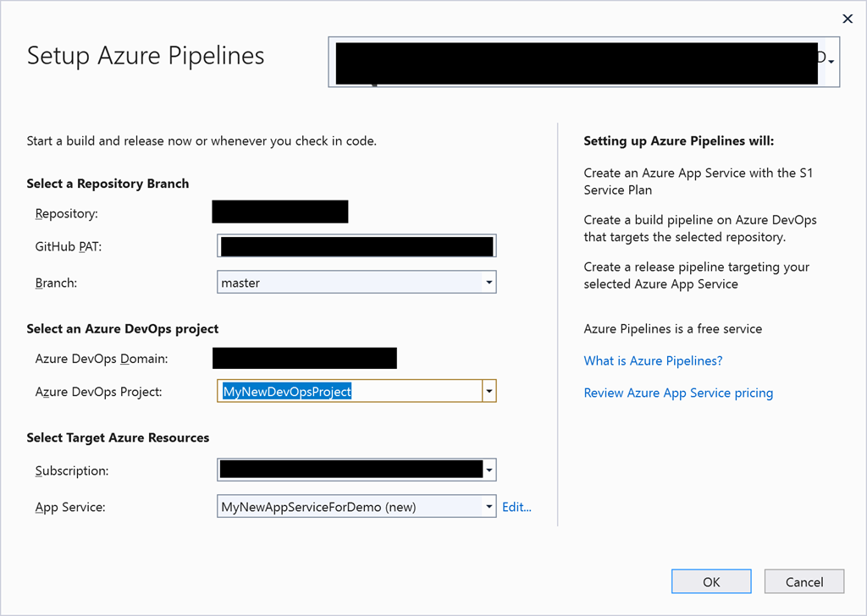Click the 'GitHub PAT:' label

[x=68, y=246]
